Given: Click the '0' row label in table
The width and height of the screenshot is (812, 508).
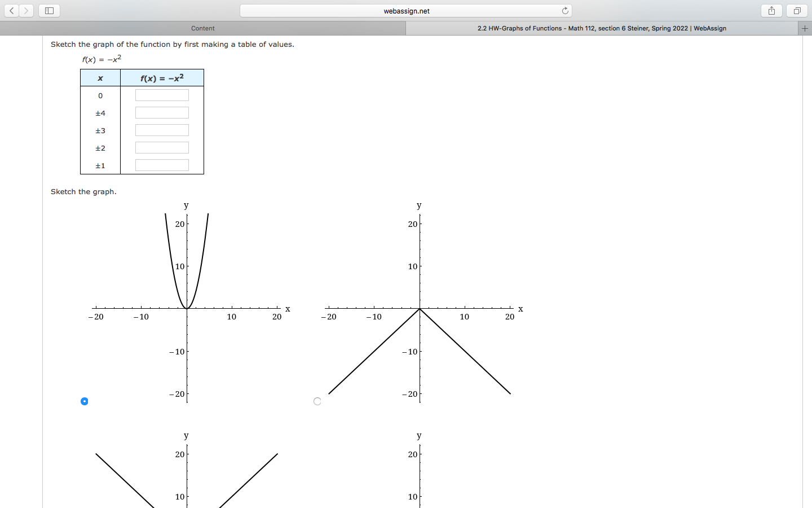Looking at the screenshot, I should click(100, 95).
